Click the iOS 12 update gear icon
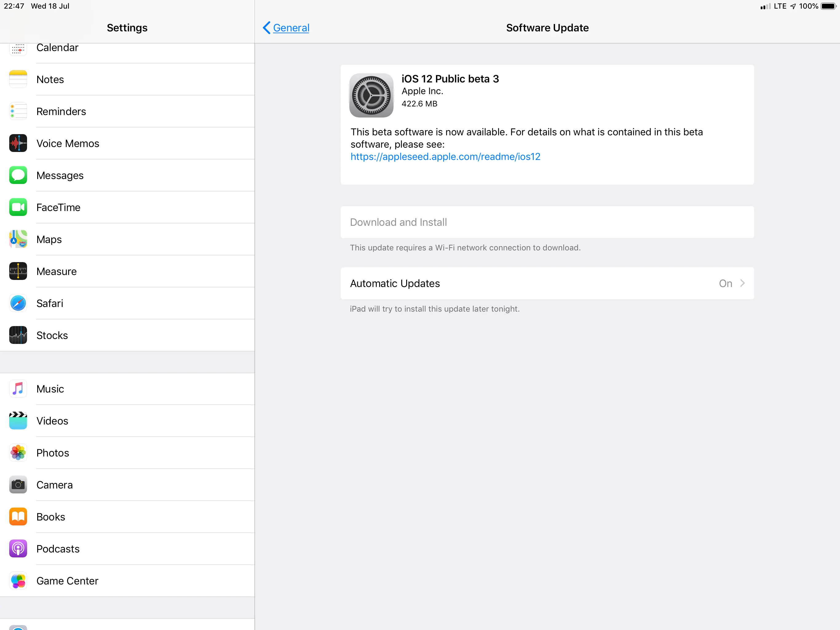840x630 pixels. pos(371,95)
